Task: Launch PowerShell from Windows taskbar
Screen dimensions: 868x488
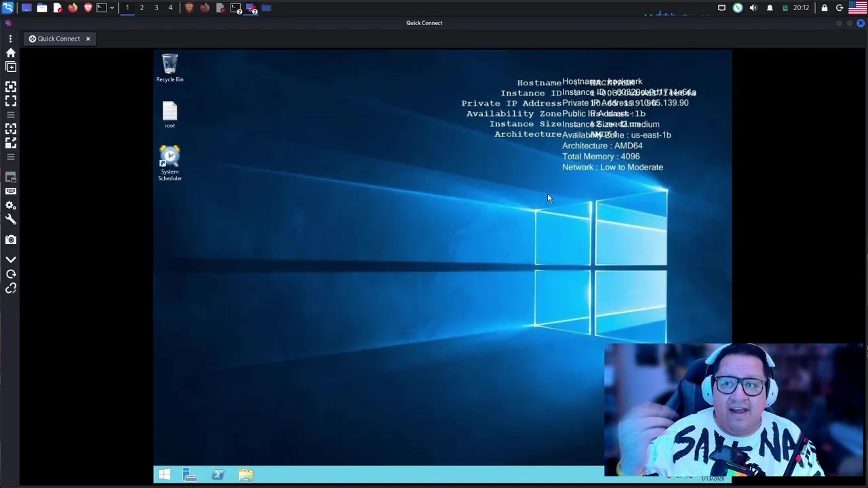Action: tap(218, 475)
